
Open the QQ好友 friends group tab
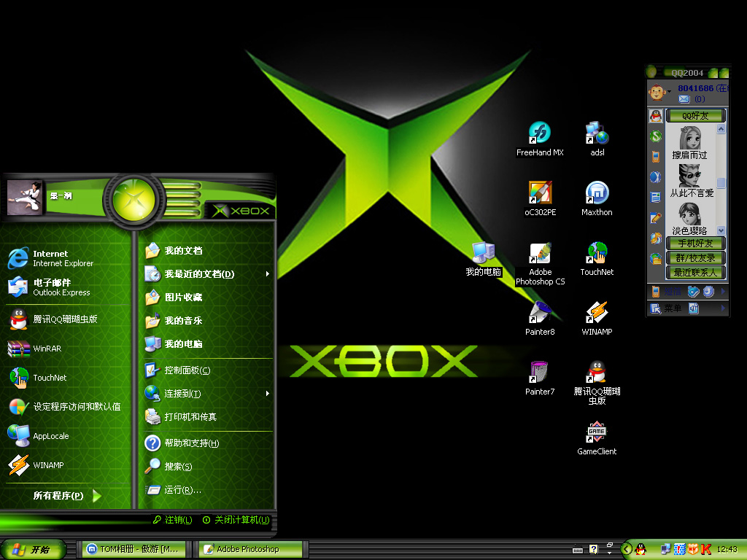click(x=695, y=116)
